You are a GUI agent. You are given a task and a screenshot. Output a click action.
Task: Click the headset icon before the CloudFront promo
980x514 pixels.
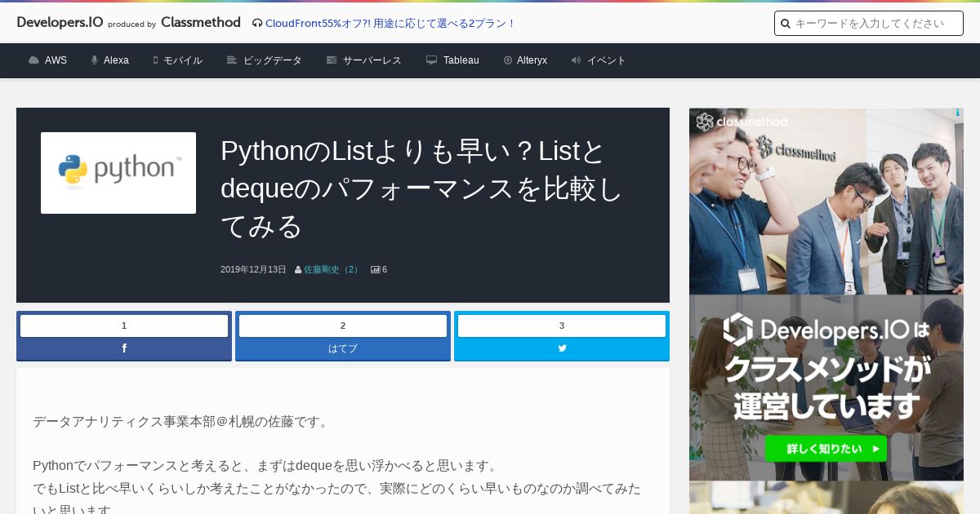click(257, 23)
